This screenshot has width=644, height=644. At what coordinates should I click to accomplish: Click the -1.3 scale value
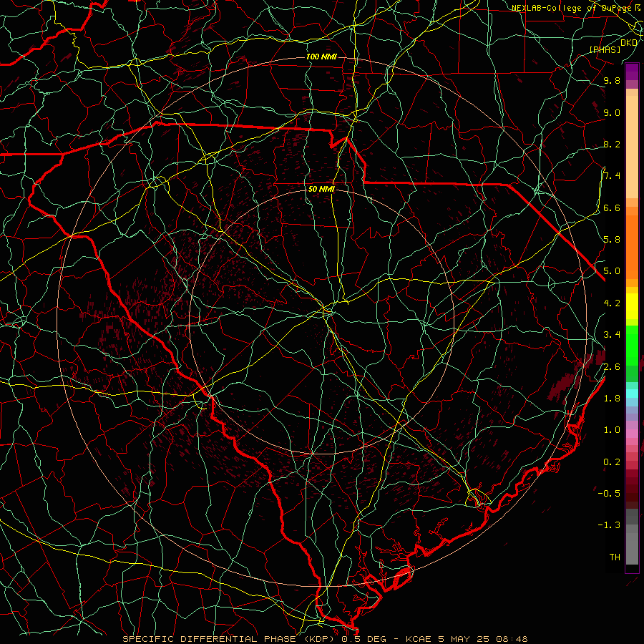point(609,525)
